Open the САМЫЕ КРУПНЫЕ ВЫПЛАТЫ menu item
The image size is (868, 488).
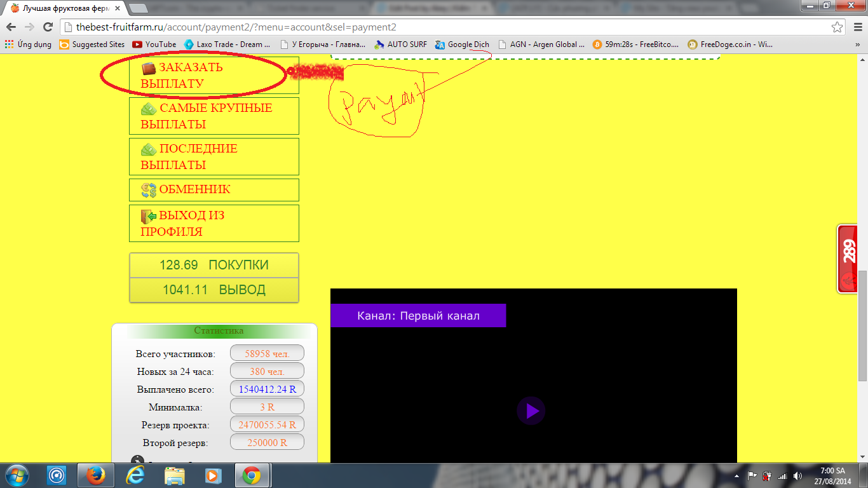coord(214,116)
